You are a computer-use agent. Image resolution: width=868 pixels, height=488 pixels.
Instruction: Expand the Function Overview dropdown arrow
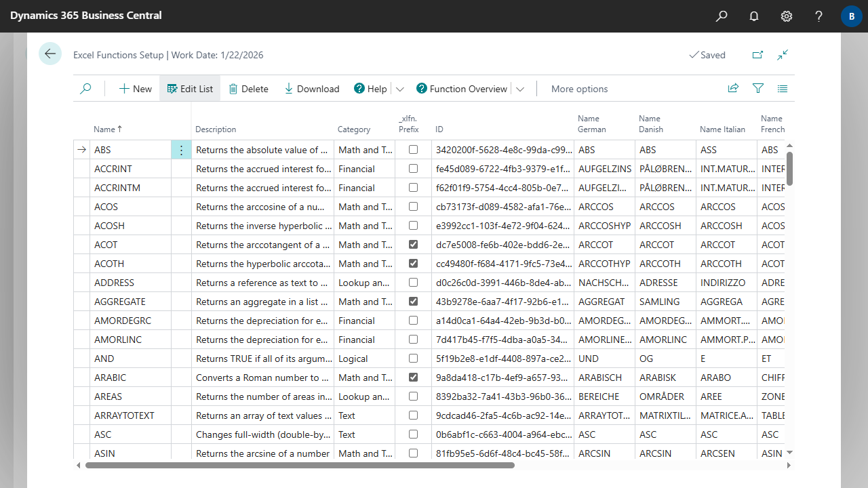(x=520, y=89)
